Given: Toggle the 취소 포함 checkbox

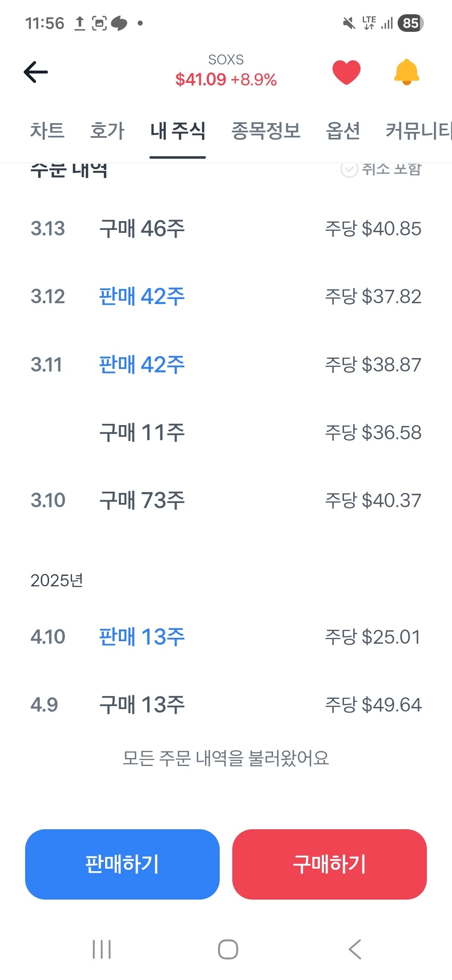Looking at the screenshot, I should [x=349, y=170].
